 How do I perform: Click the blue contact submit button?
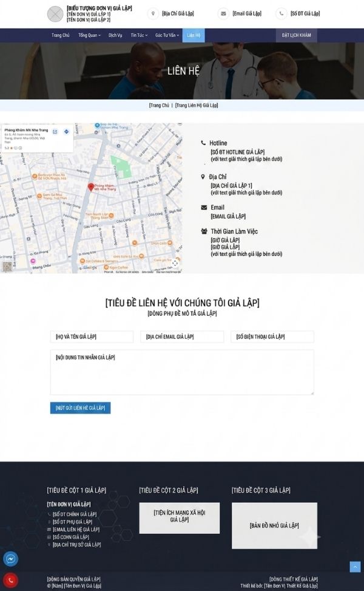(x=80, y=408)
